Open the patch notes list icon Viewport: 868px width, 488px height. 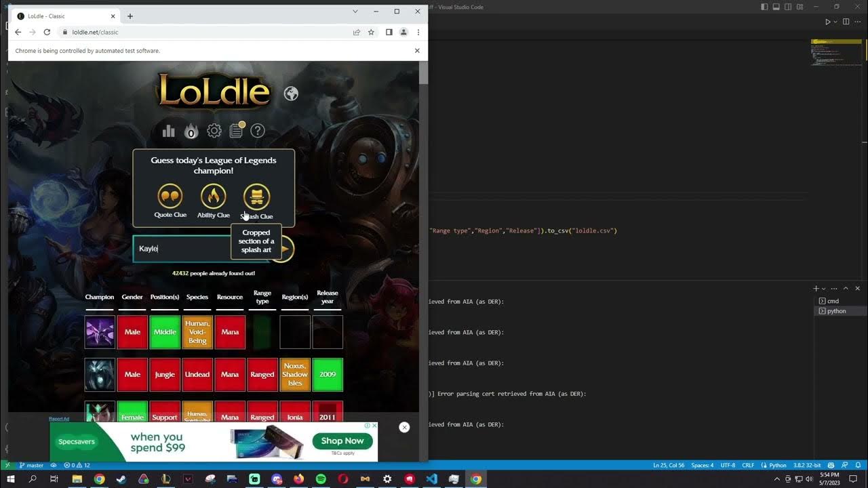[237, 130]
